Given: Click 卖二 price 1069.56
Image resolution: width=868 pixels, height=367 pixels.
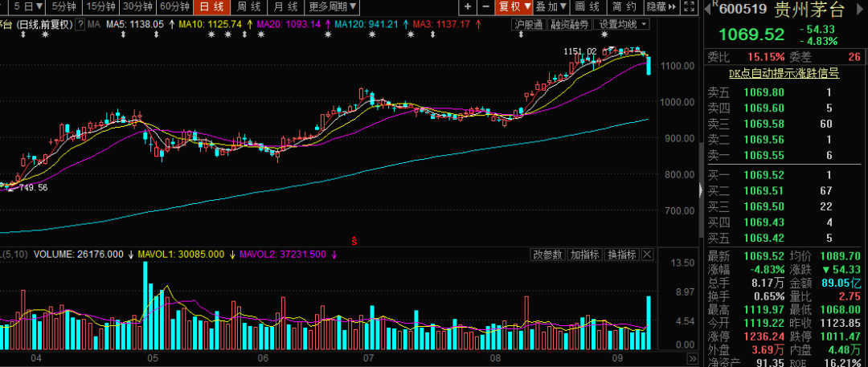Looking at the screenshot, I should (764, 140).
